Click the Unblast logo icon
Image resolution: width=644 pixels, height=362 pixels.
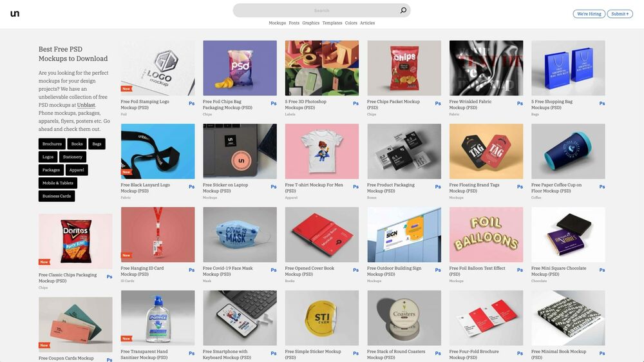click(15, 14)
